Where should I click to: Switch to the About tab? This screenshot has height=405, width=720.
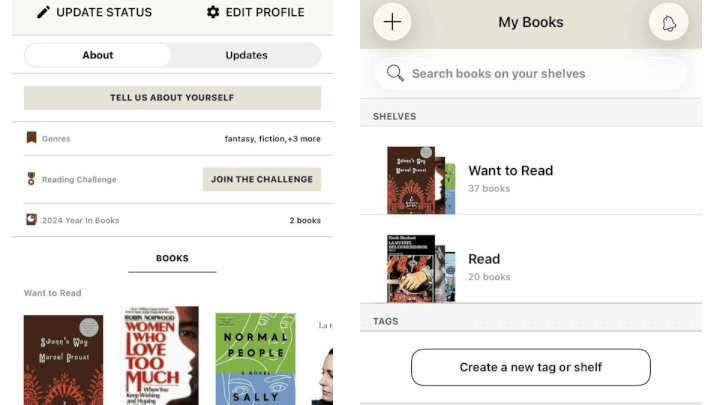[x=98, y=55]
